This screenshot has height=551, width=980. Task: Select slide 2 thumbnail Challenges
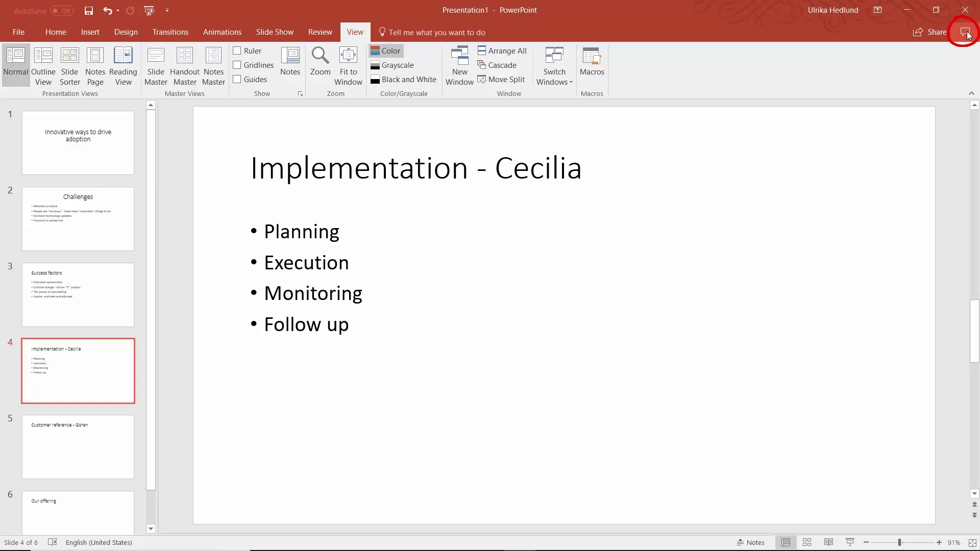[x=78, y=219]
